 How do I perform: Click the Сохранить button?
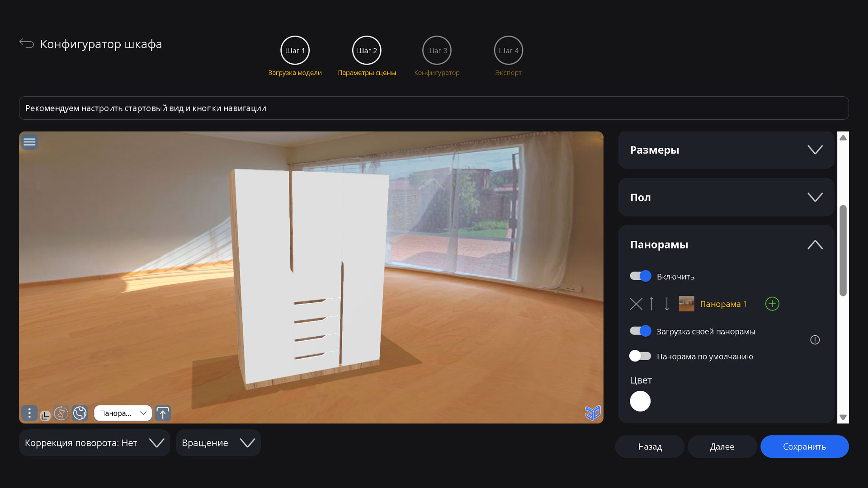pos(804,446)
